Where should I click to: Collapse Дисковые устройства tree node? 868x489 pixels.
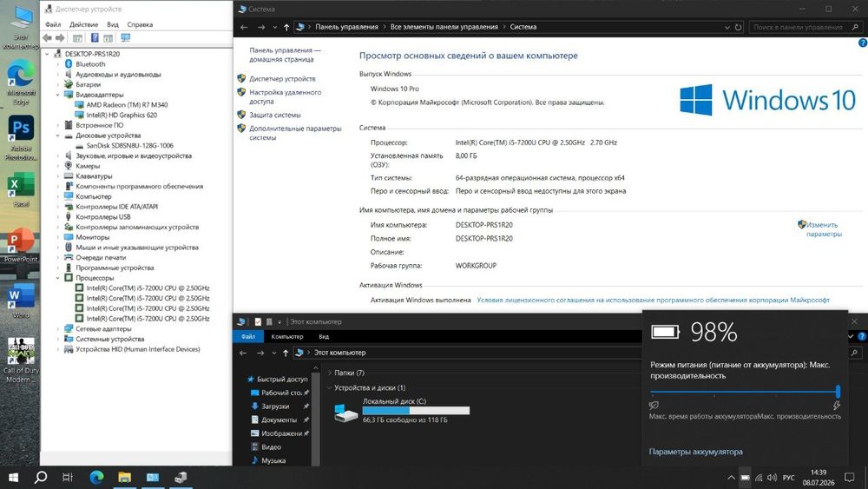click(57, 135)
